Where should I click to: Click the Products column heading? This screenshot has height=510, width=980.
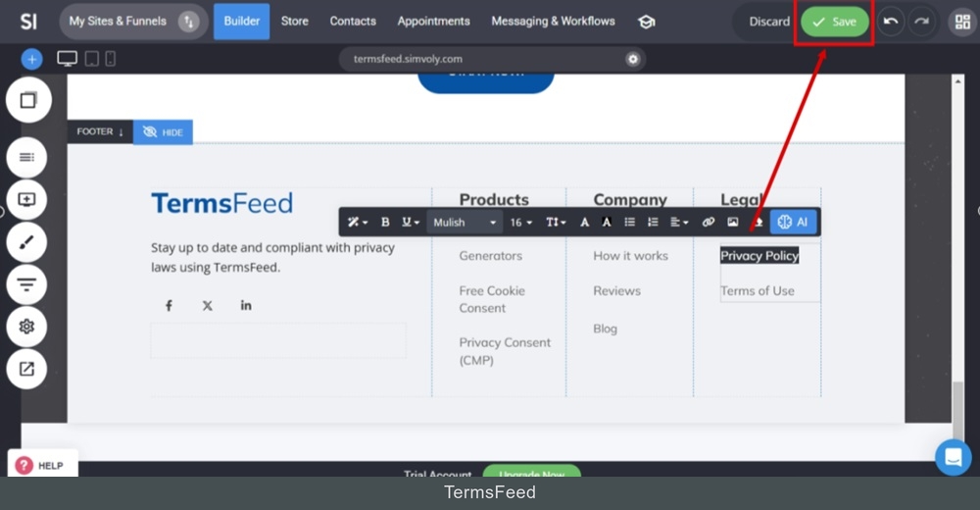point(494,200)
